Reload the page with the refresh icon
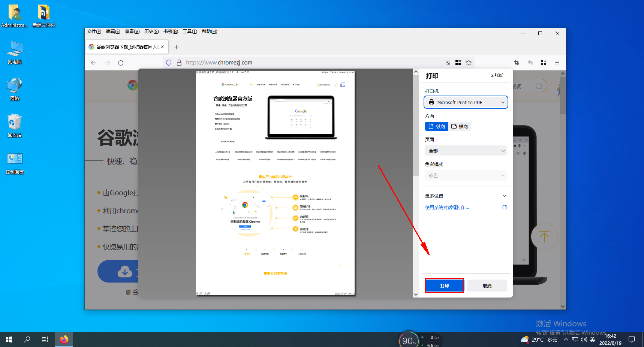This screenshot has width=644, height=347. [x=121, y=63]
